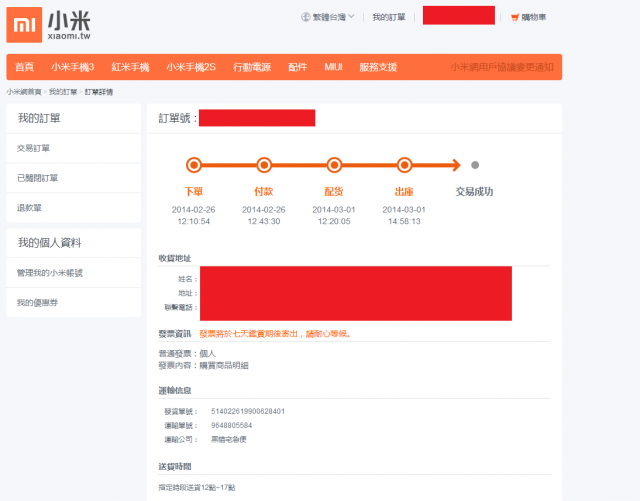
Task: Go to 首頁 in navigation bar
Action: 24,67
